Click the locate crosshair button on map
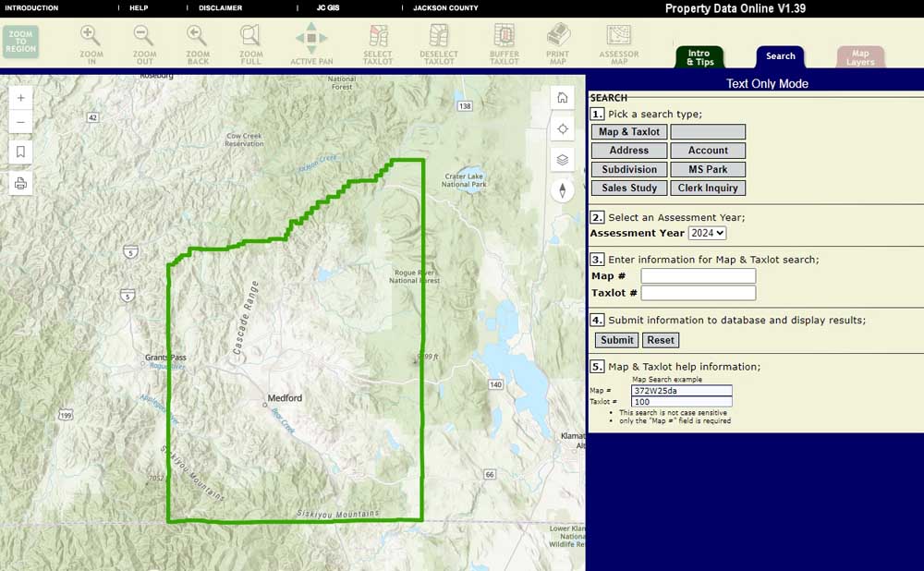The image size is (924, 571). (x=562, y=128)
